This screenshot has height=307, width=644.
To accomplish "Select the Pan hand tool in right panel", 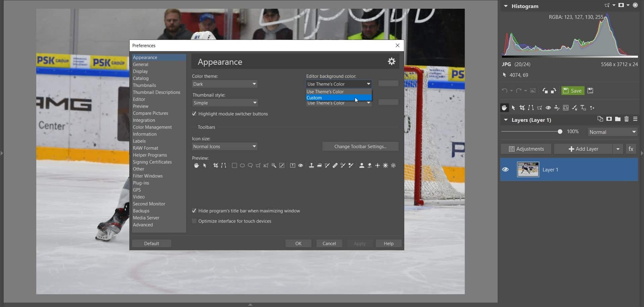I will coord(504,108).
